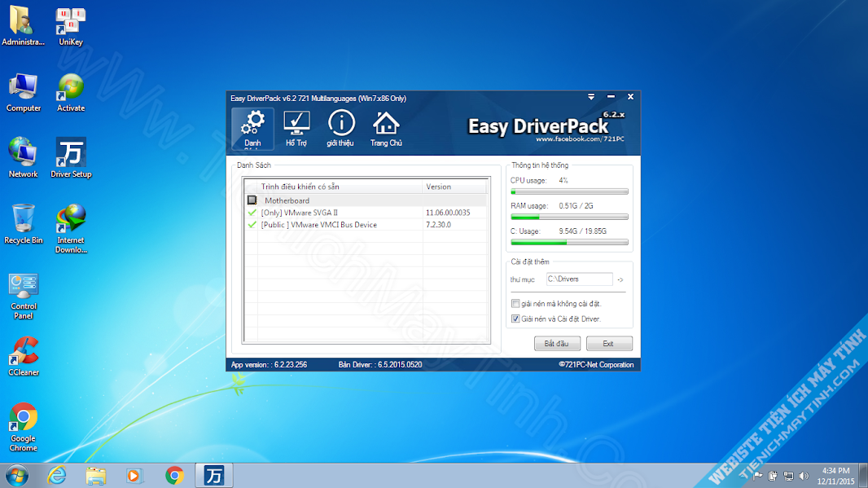
Task: Select version 7.2.30.0 cell
Action: click(x=438, y=225)
